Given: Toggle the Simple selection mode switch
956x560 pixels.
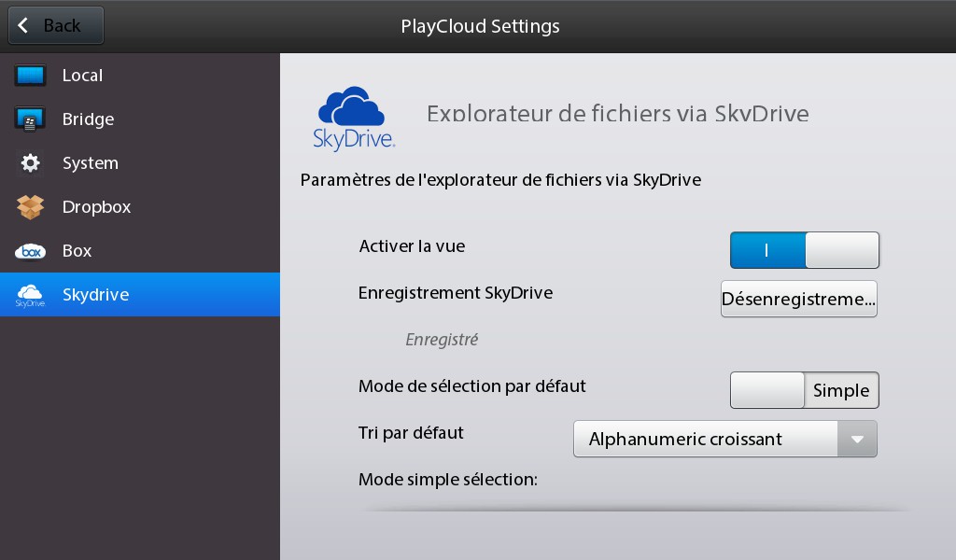Looking at the screenshot, I should pyautogui.click(x=804, y=390).
